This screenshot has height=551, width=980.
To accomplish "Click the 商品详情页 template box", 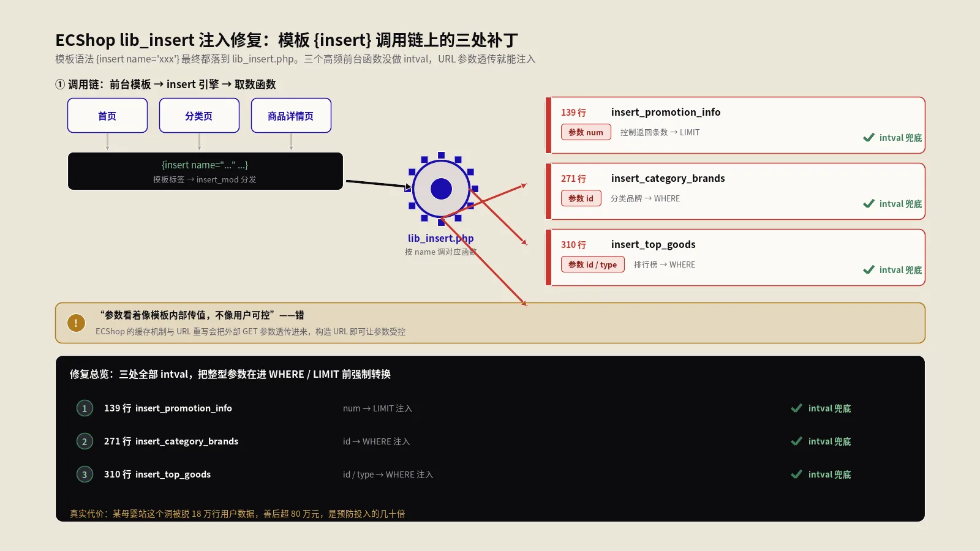I will point(291,115).
